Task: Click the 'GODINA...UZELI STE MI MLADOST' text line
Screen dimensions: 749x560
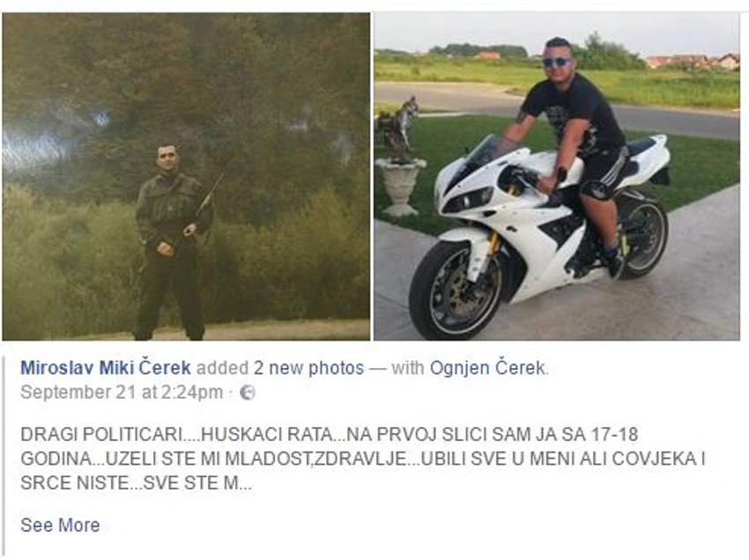Action: pyautogui.click(x=363, y=459)
